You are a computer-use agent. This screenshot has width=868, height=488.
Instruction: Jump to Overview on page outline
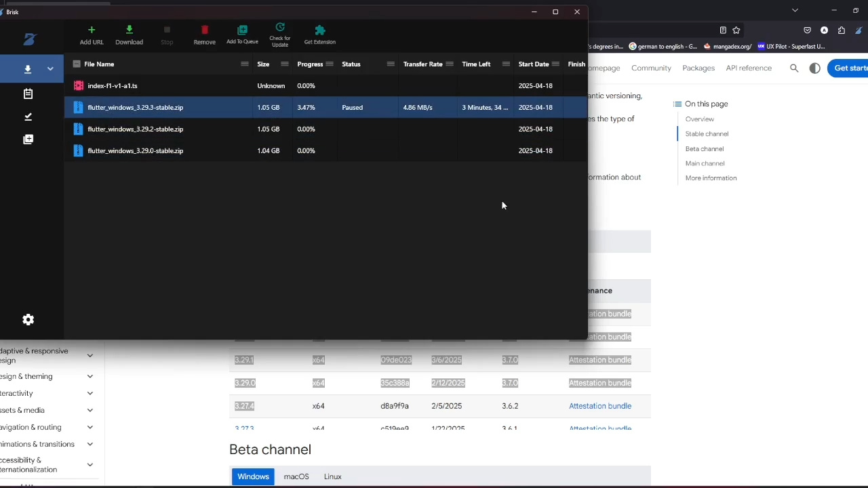699,119
